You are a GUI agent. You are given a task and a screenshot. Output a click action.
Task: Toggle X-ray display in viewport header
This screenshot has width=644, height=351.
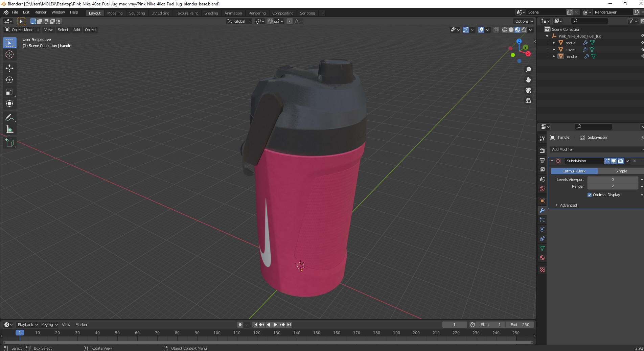coord(496,30)
